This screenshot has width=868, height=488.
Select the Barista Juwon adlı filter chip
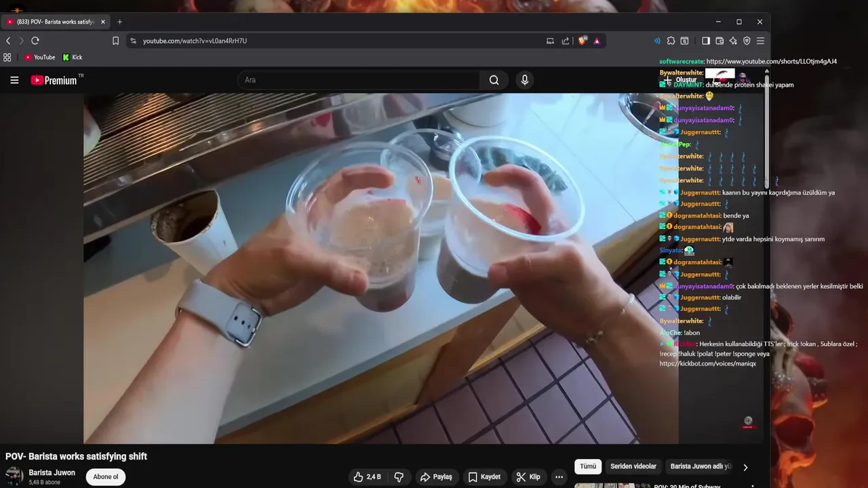pos(701,466)
